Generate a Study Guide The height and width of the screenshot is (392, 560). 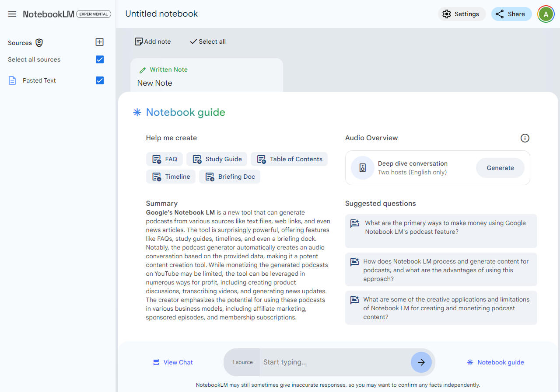click(217, 159)
